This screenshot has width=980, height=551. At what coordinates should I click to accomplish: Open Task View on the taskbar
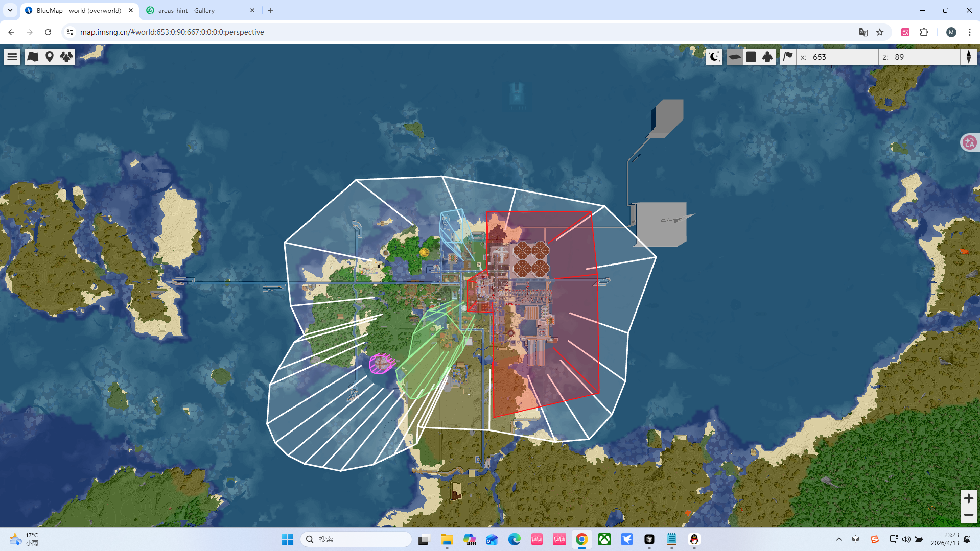click(424, 539)
